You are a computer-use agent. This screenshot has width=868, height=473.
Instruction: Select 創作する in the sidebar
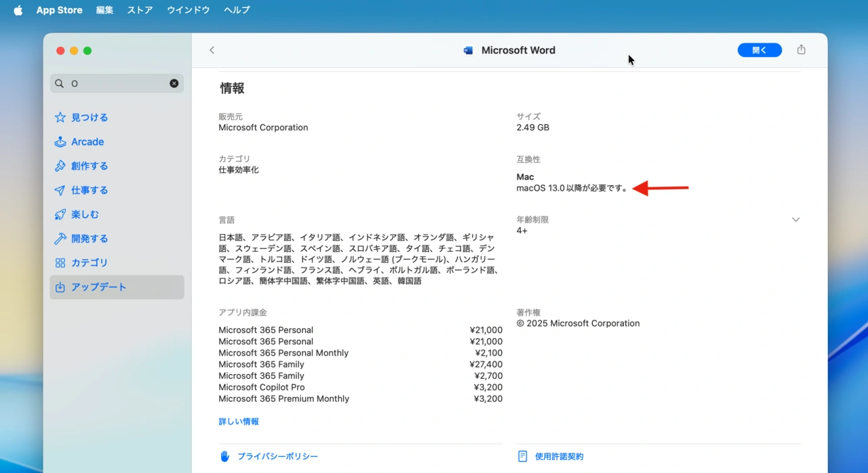point(89,166)
